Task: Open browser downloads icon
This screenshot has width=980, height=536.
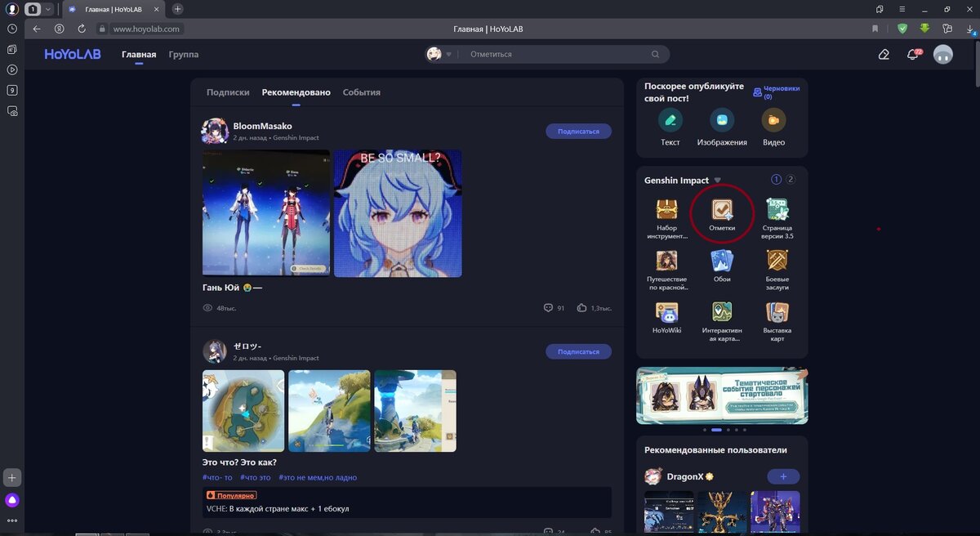Action: [970, 29]
